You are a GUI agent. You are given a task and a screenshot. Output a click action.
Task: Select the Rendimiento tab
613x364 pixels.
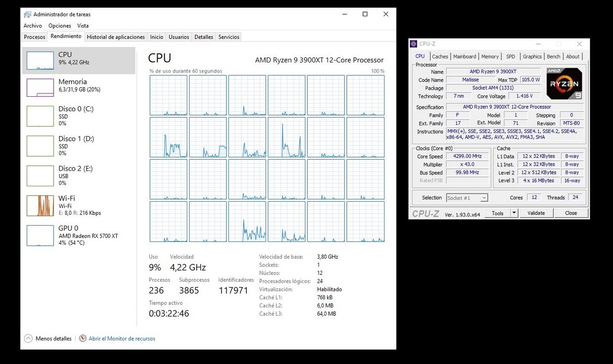click(66, 36)
